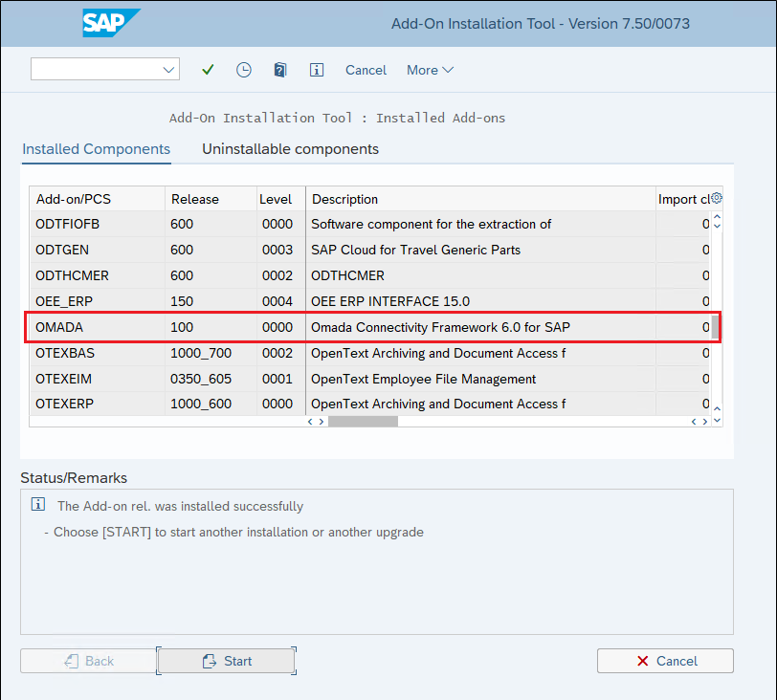The width and height of the screenshot is (777, 700).
Task: Select the OTEXERP add-on cell
Action: tap(98, 404)
